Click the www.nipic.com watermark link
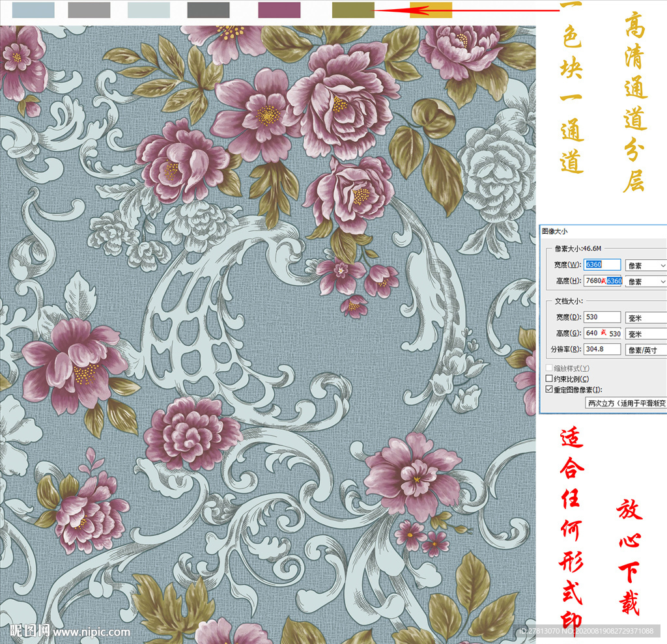Screen dimensions: 667x644 click(91, 632)
